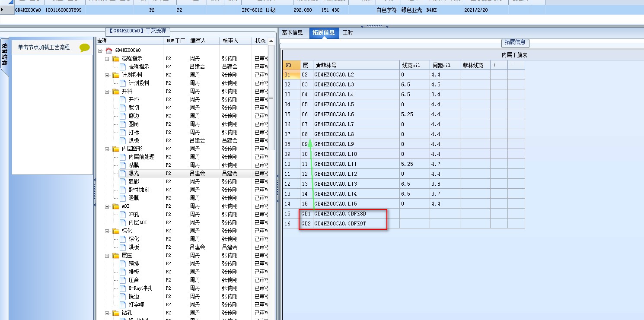644x320 pixels.
Task: Collapse the 钻孔 folder node
Action: coord(107,313)
